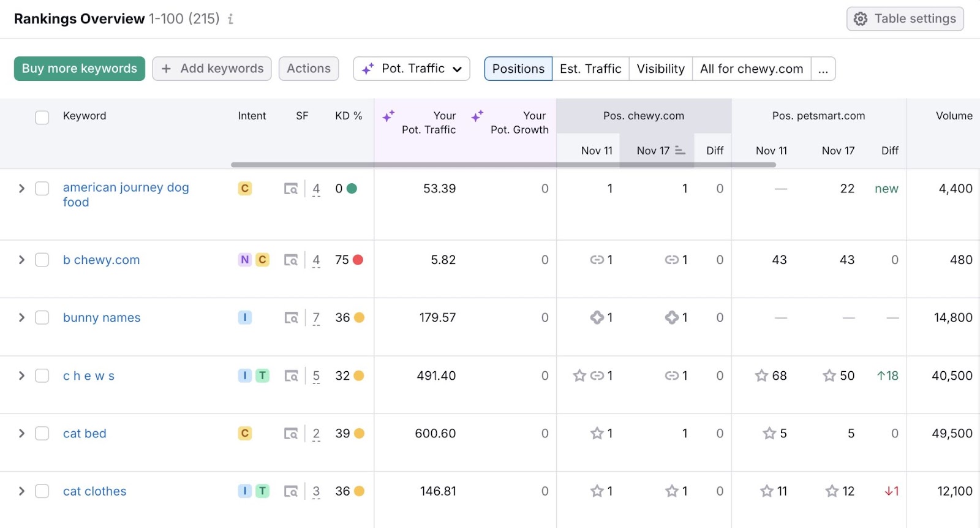The width and height of the screenshot is (980, 528).
Task: Open SERP features icon for bunny names
Action: pyautogui.click(x=291, y=318)
